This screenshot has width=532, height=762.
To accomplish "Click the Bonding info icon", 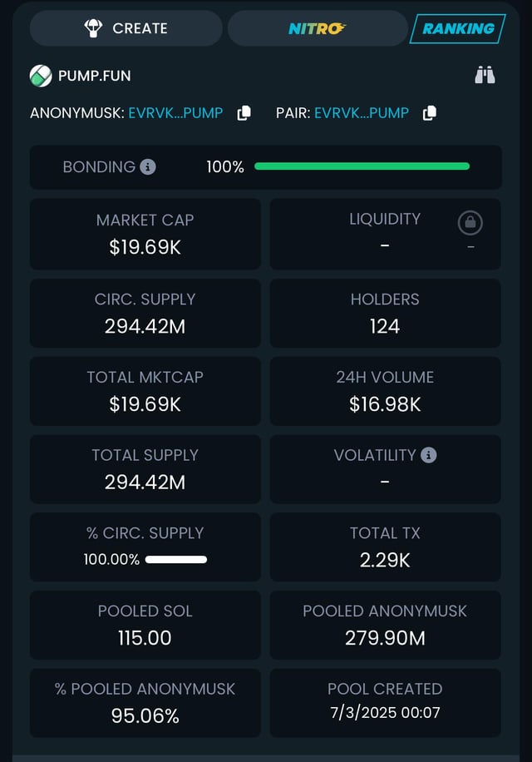I will (148, 166).
